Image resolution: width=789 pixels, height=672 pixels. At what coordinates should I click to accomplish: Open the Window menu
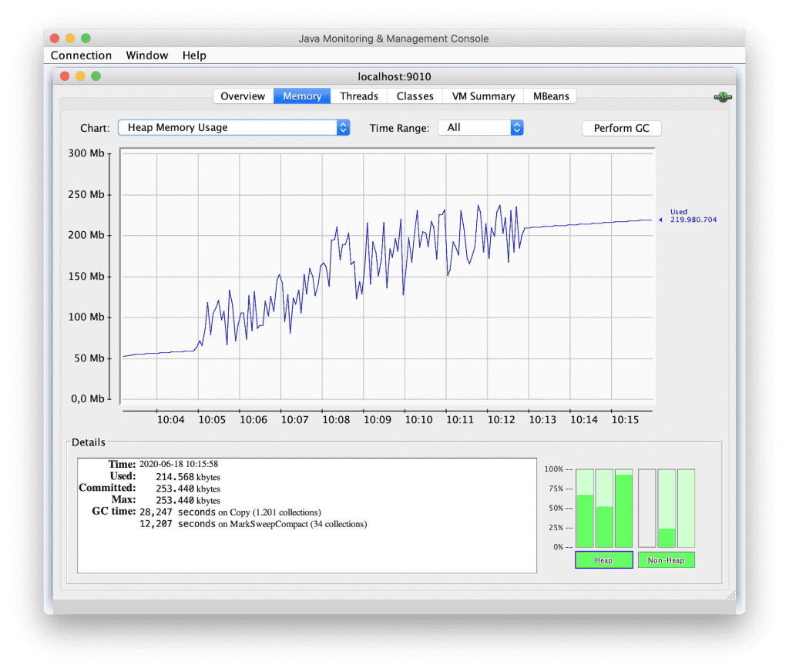point(147,55)
